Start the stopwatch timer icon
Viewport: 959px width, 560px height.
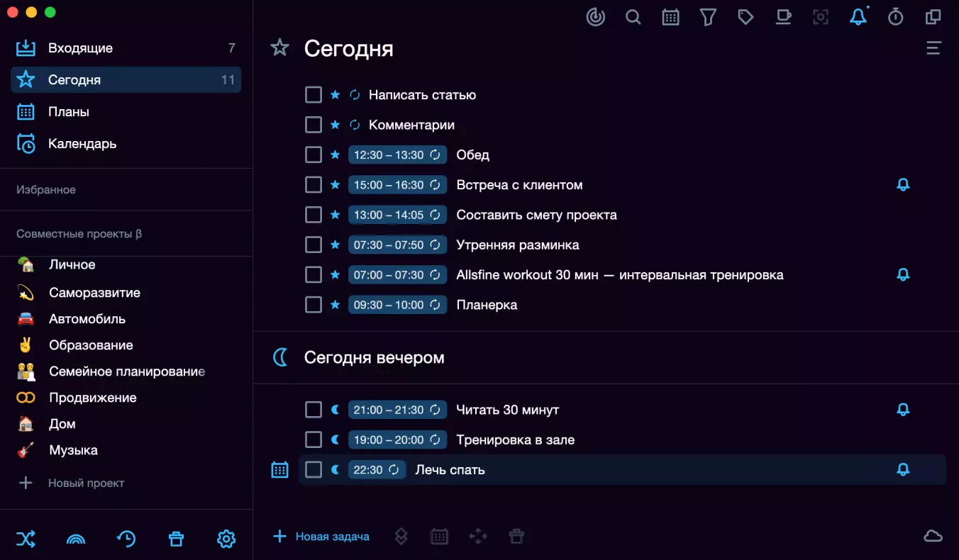896,17
